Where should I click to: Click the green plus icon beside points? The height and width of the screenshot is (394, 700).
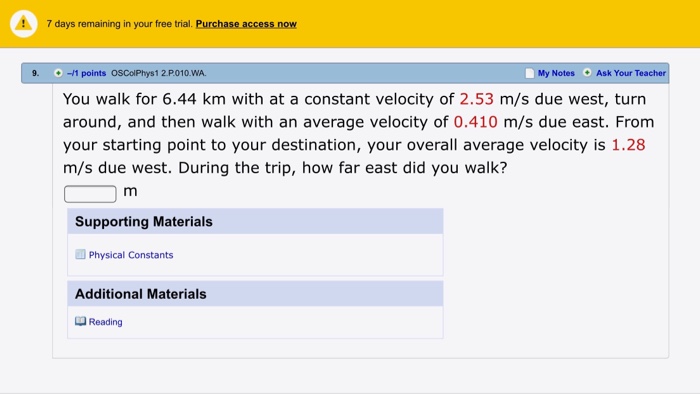pos(58,73)
